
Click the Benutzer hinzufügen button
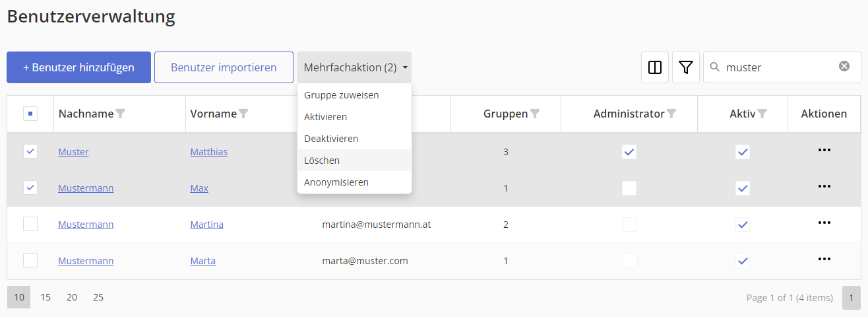(x=78, y=67)
